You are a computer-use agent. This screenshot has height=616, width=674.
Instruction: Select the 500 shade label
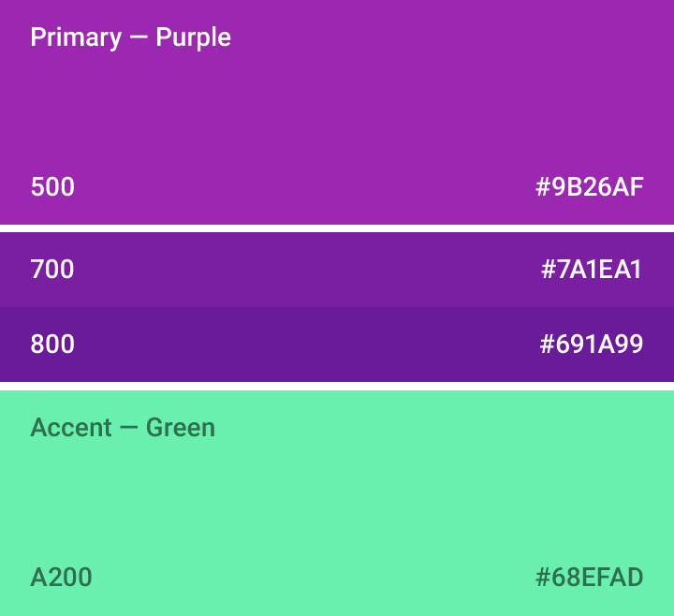(x=52, y=187)
